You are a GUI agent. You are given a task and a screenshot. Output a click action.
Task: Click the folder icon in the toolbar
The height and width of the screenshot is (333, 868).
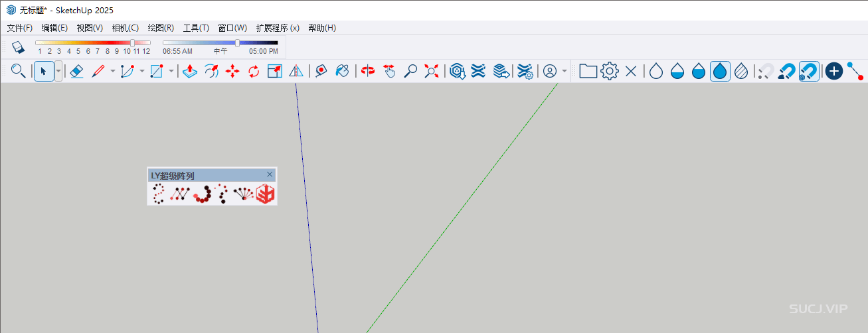click(588, 71)
